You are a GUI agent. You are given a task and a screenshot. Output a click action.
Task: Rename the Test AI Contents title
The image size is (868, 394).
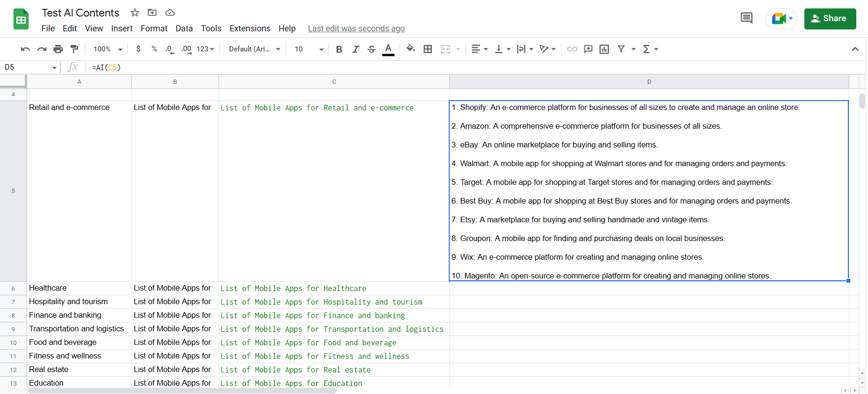pos(80,13)
